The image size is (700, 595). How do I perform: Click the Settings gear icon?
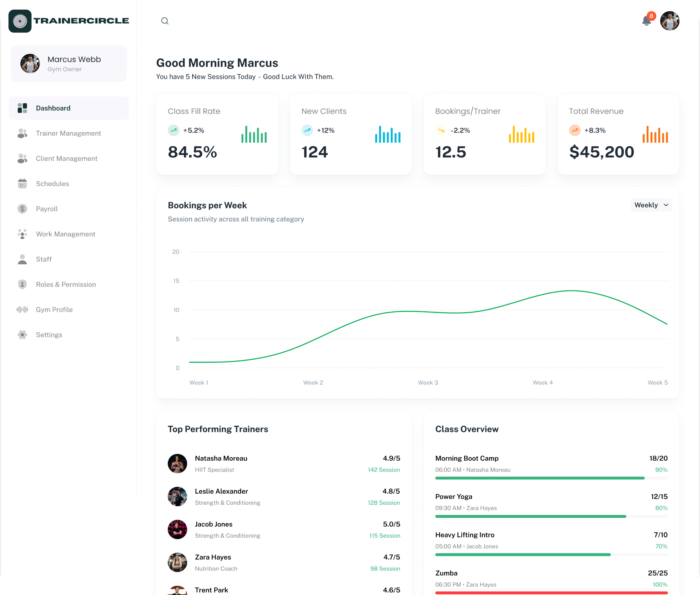22,335
